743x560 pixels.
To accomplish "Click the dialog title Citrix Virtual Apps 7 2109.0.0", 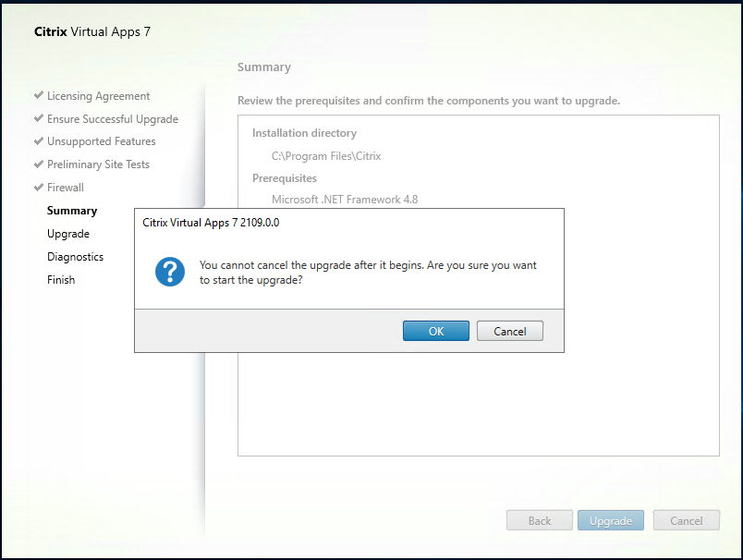I will click(x=211, y=222).
